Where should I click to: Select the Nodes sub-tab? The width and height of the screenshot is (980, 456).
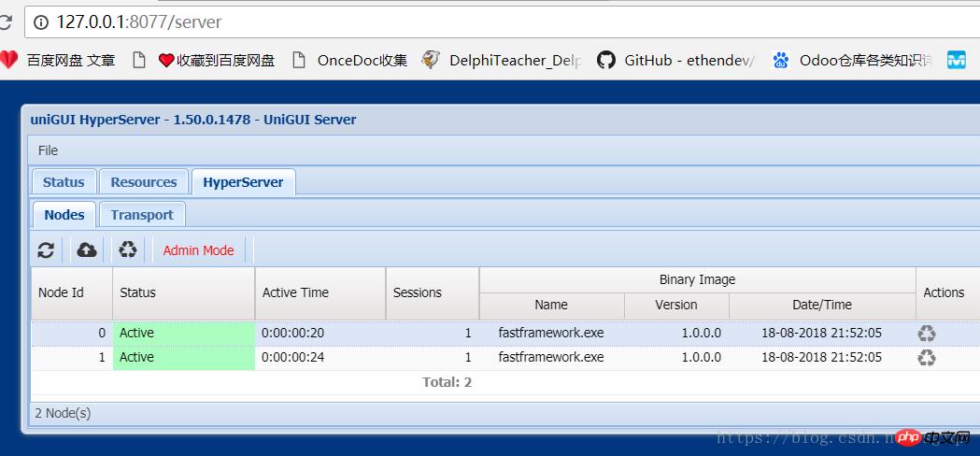[64, 215]
